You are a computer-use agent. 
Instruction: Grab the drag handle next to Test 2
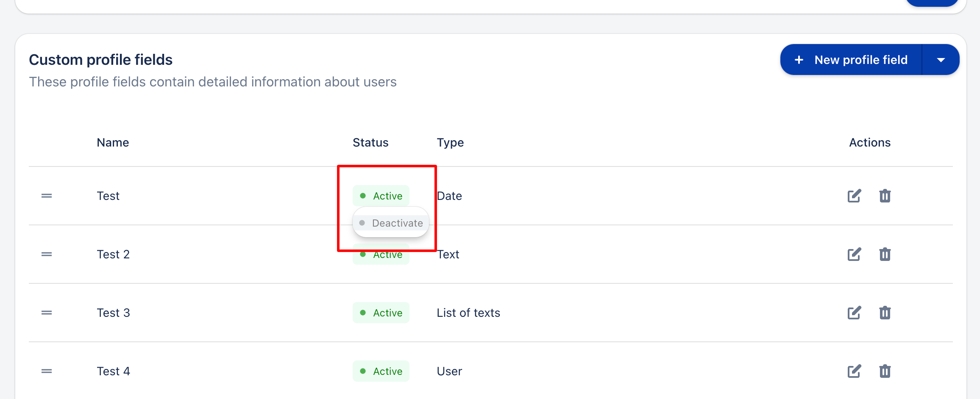[x=46, y=254]
